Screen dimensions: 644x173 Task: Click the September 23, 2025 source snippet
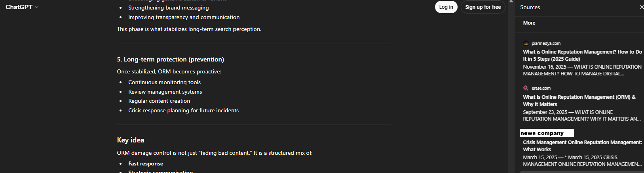(581, 115)
